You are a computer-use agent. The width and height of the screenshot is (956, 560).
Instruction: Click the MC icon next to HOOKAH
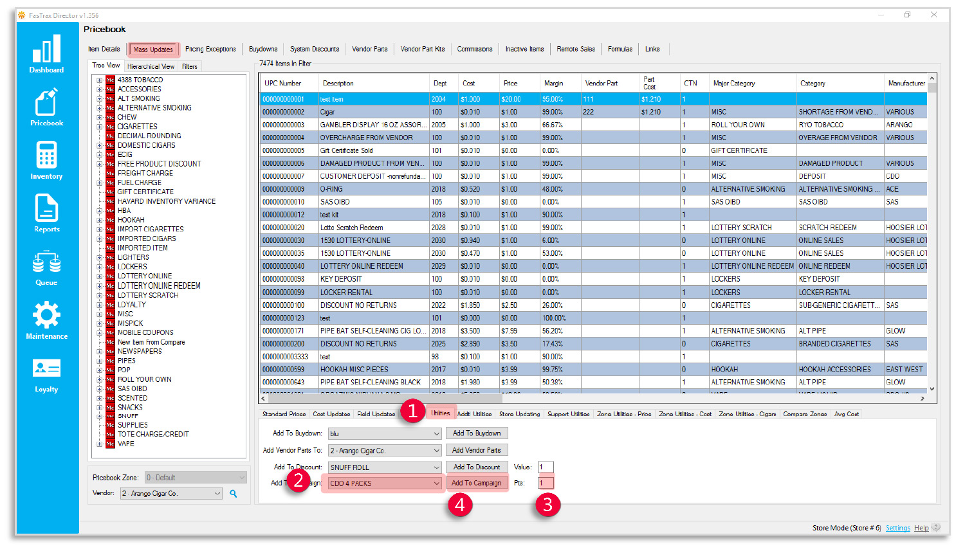pos(110,220)
